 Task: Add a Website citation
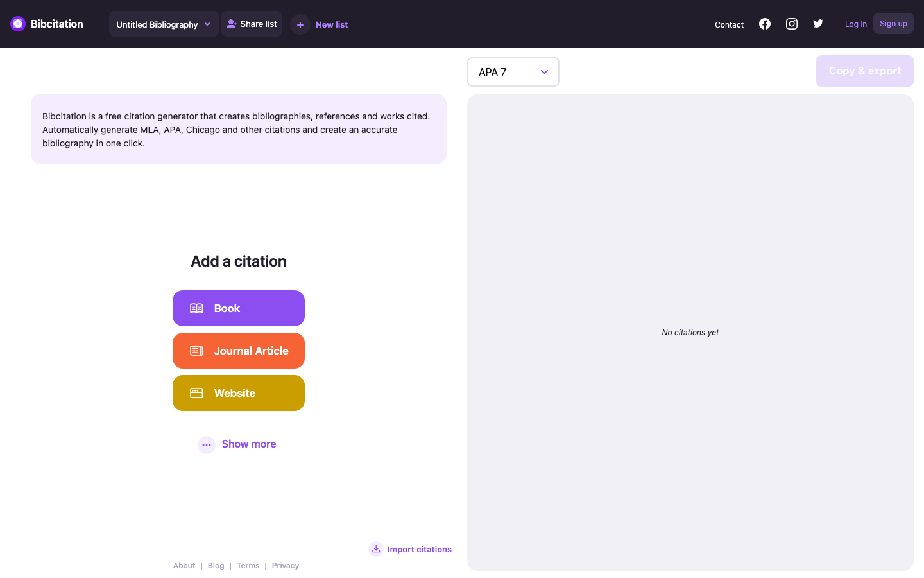click(239, 393)
